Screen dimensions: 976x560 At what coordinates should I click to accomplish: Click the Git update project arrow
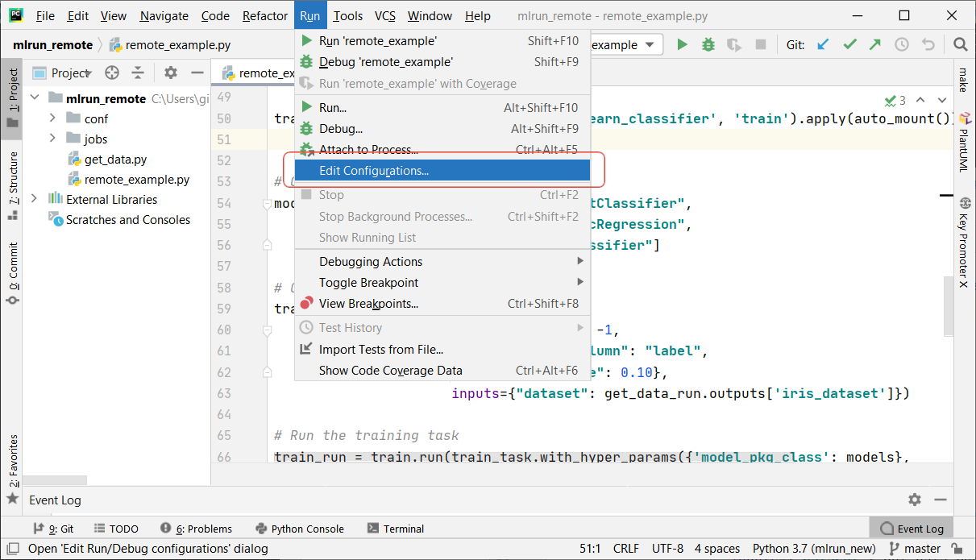tap(823, 45)
